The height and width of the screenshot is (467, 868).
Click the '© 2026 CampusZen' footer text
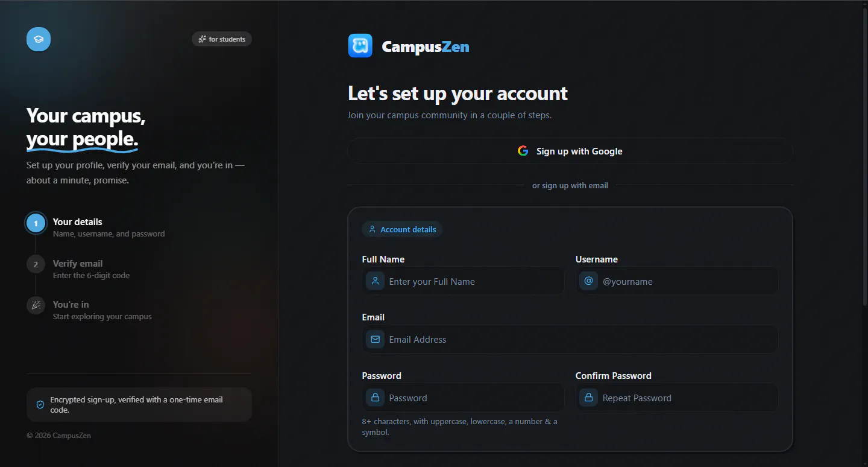(x=59, y=435)
